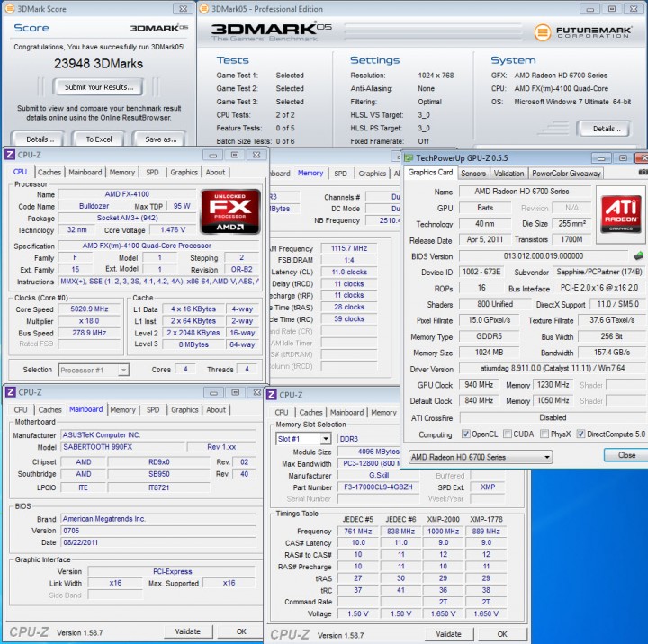The width and height of the screenshot is (648, 644).
Task: Click the ATI Radeon logo in GPU-Z
Action: tap(621, 214)
